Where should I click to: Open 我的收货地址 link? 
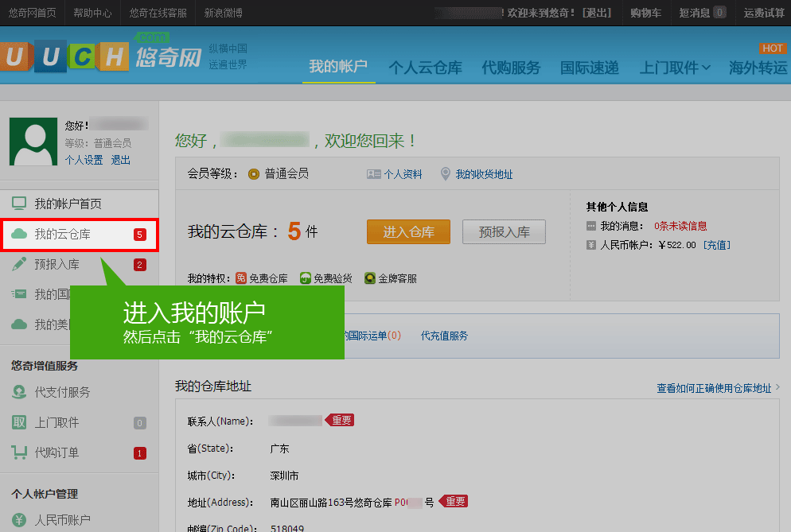(x=484, y=174)
